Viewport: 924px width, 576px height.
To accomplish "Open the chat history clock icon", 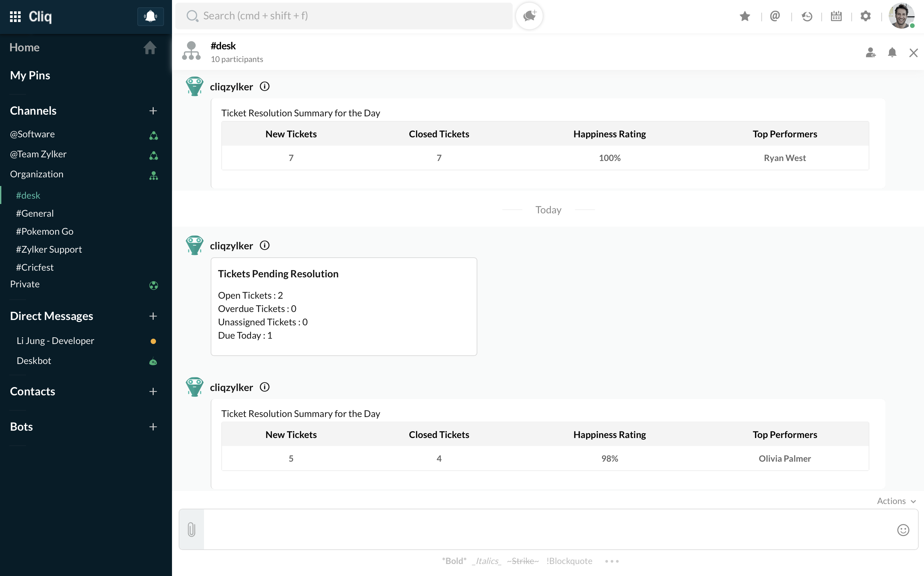I will pyautogui.click(x=807, y=16).
